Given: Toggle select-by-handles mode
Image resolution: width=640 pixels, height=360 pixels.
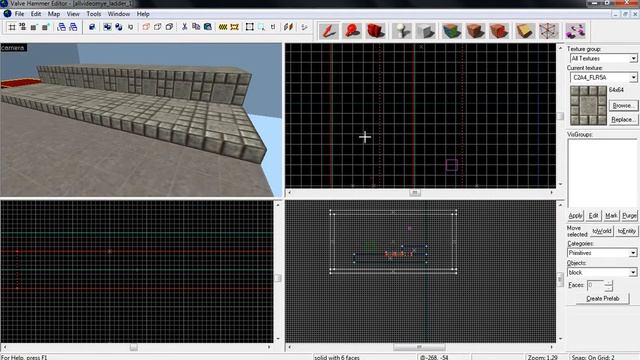Looking at the screenshot, I should pyautogui.click(x=250, y=27).
